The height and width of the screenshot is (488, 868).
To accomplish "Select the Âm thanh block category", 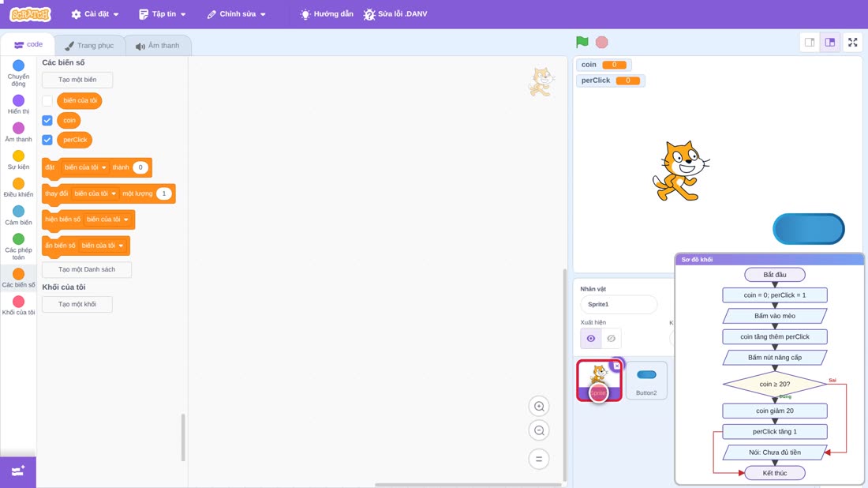I will 18,133.
